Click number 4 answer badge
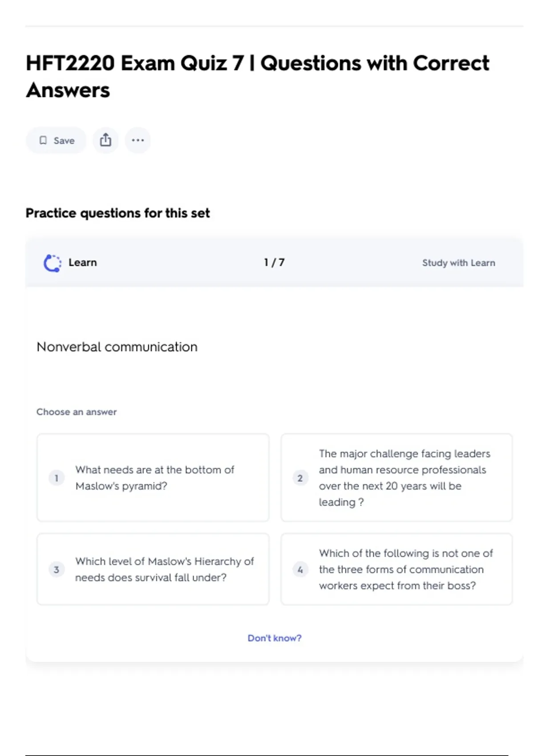The width and height of the screenshot is (534, 756). [x=300, y=569]
